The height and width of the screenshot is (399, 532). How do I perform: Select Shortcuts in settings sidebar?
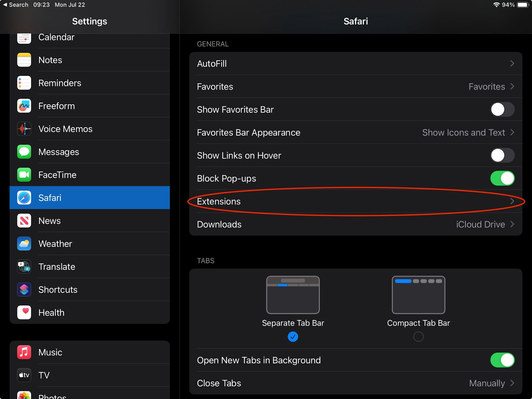click(90, 289)
